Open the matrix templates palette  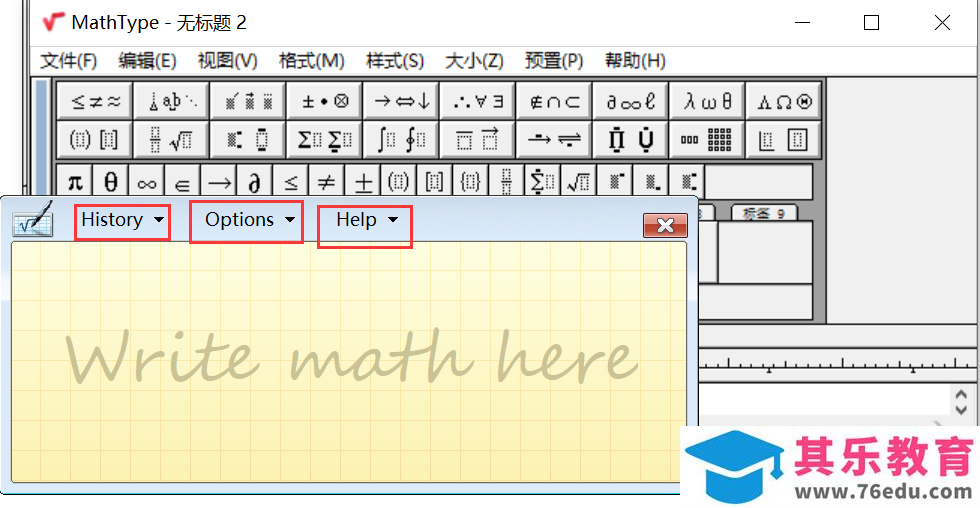(x=708, y=139)
